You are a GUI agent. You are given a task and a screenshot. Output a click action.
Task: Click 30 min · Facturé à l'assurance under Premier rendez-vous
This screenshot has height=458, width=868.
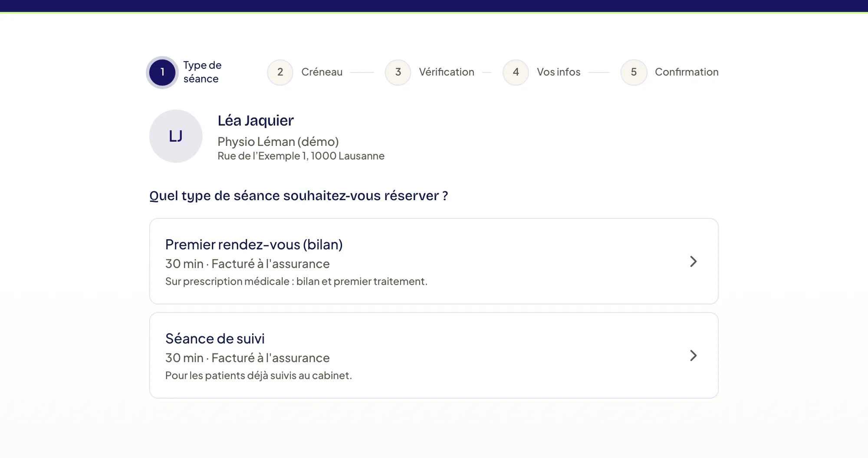click(x=247, y=264)
